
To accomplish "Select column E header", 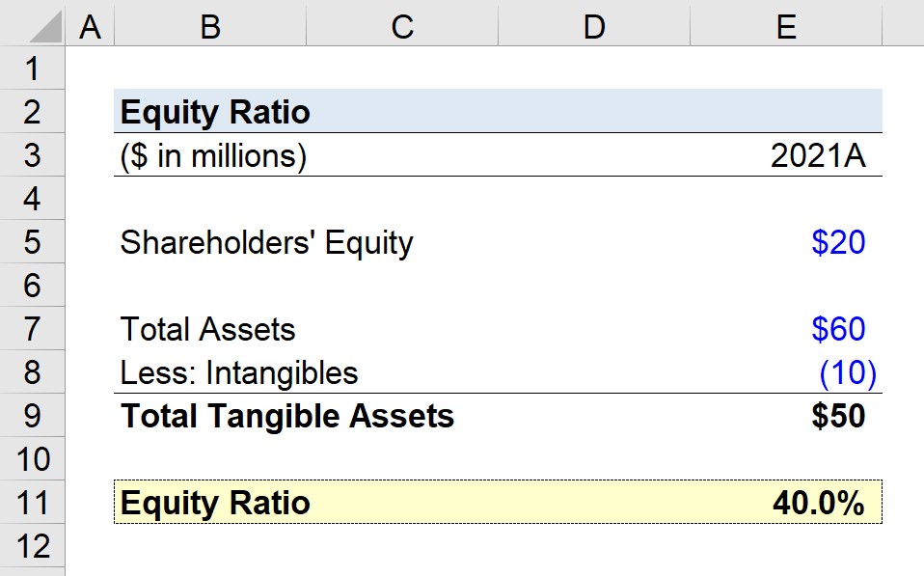I will (786, 26).
